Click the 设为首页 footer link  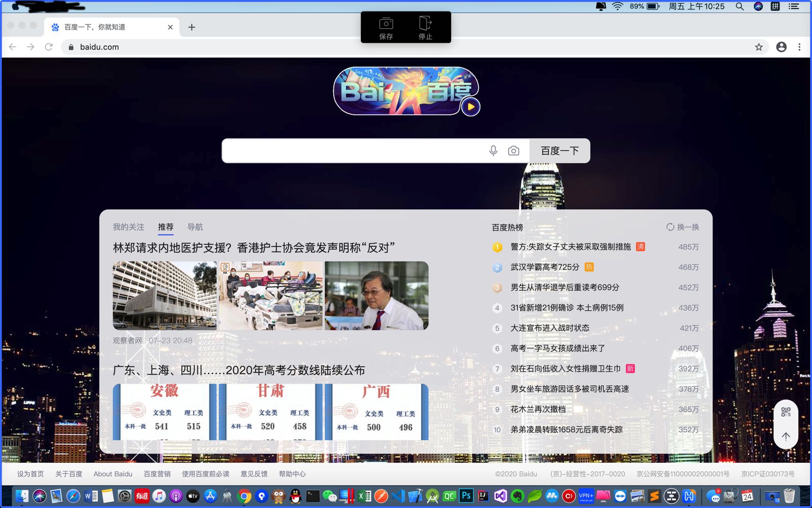(31, 474)
